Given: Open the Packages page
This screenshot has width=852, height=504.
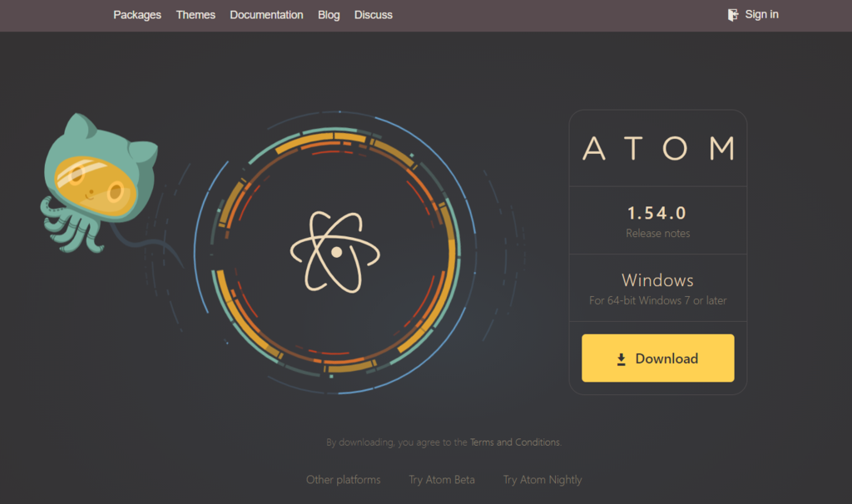Looking at the screenshot, I should coord(137,14).
